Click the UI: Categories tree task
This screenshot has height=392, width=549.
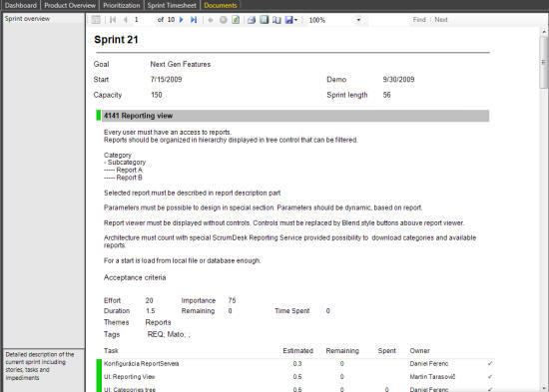coord(130,389)
